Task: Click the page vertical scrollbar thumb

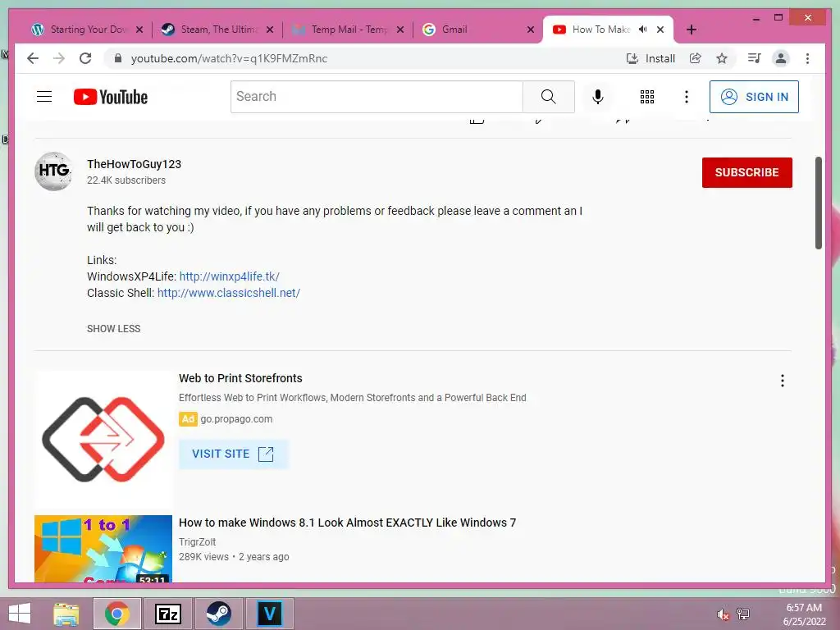Action: (x=818, y=203)
